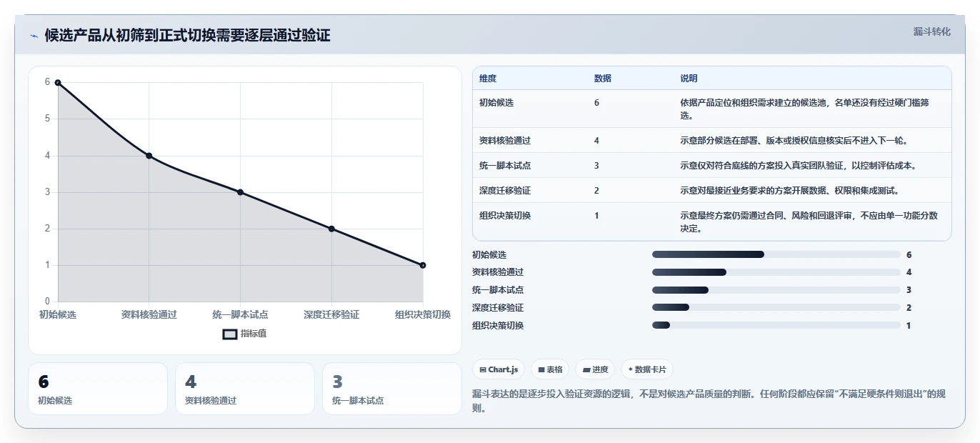The image size is (980, 443).
Task: Click the 深度迁移验证 progress bar
Action: click(776, 307)
